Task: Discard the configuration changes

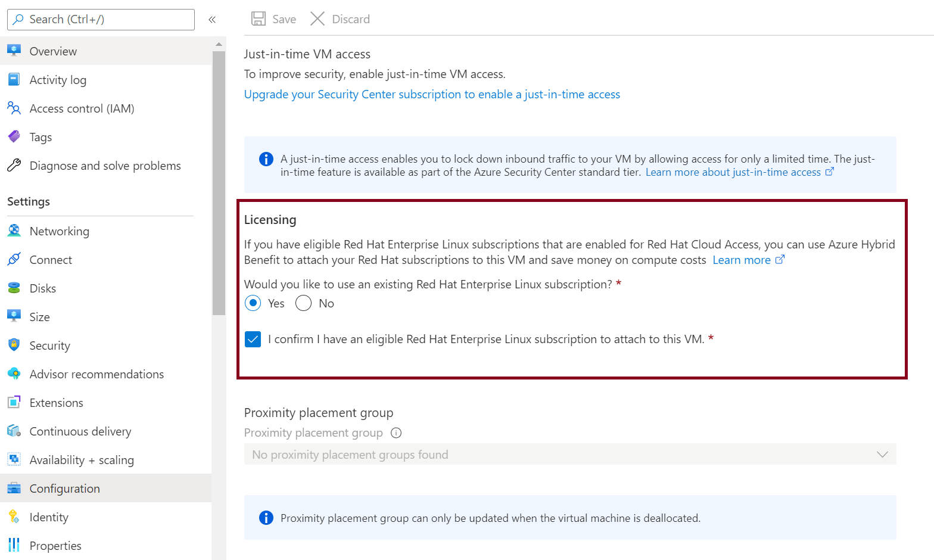Action: pyautogui.click(x=340, y=19)
